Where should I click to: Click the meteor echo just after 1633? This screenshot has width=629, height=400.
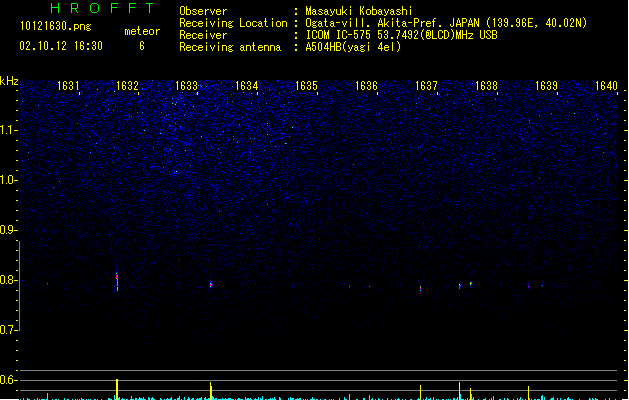[x=211, y=284]
